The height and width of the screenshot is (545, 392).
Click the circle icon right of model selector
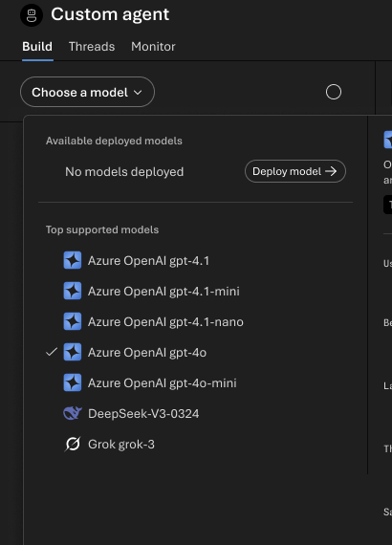coord(334,92)
